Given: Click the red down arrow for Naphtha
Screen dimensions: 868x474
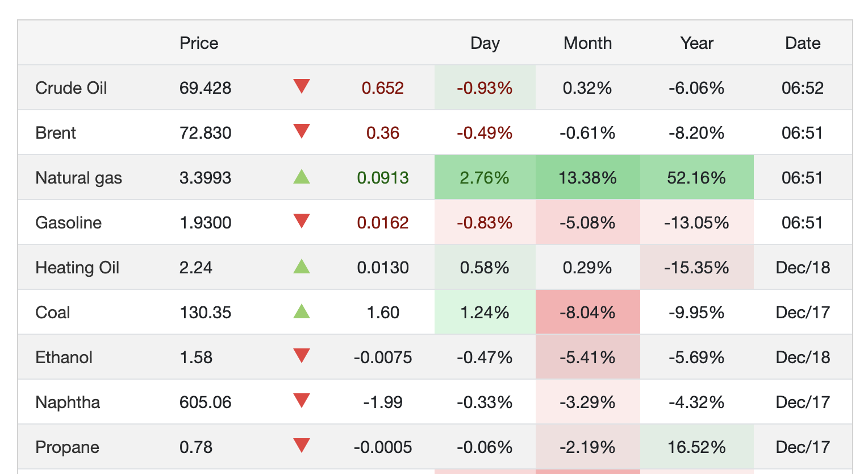Looking at the screenshot, I should point(302,401).
